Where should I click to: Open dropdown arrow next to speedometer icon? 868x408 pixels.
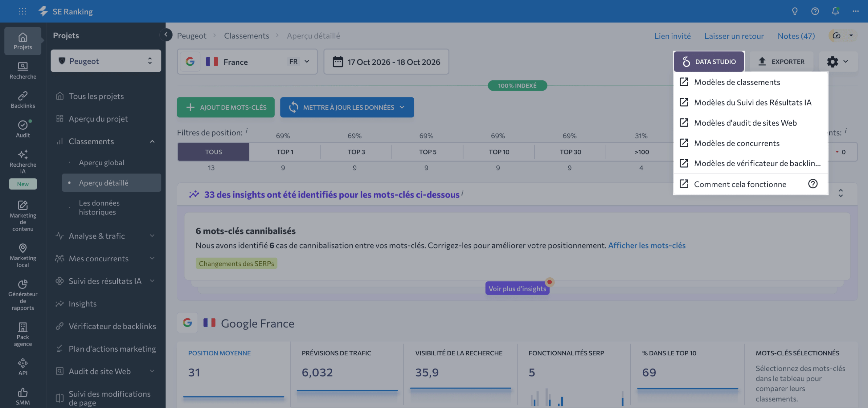851,35
